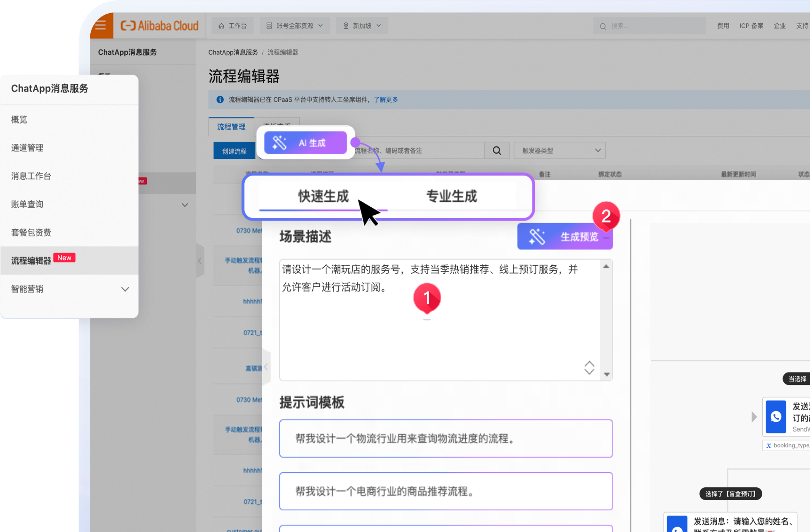Click the search magnifier icon beside filter field
Viewport: 810px width, 532px height.
[x=497, y=151]
